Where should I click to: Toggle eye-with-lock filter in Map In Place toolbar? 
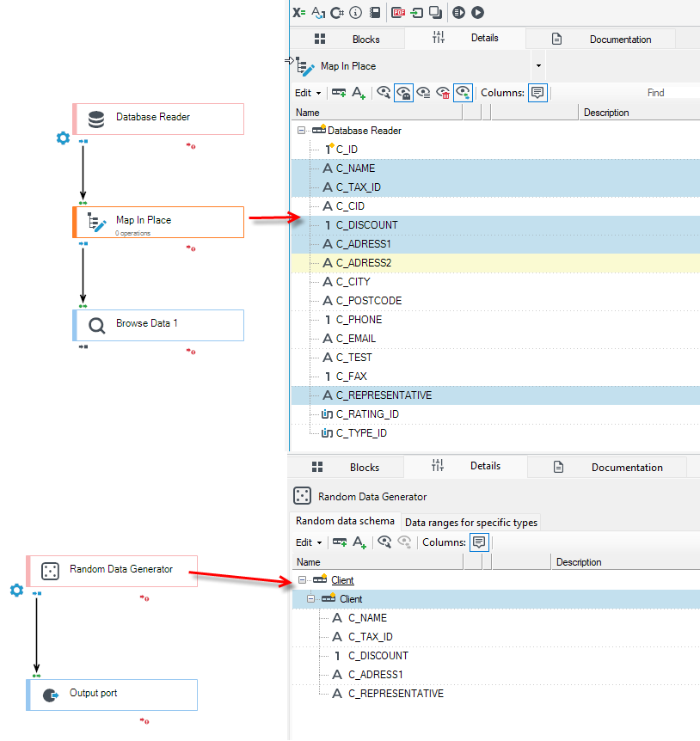403,93
